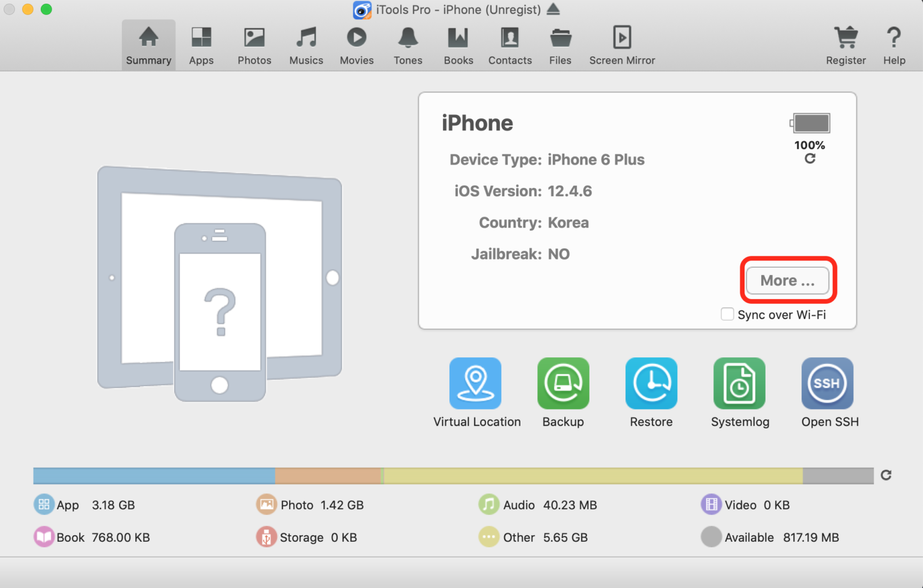The image size is (923, 588).
Task: Open the Movies section
Action: 356,44
